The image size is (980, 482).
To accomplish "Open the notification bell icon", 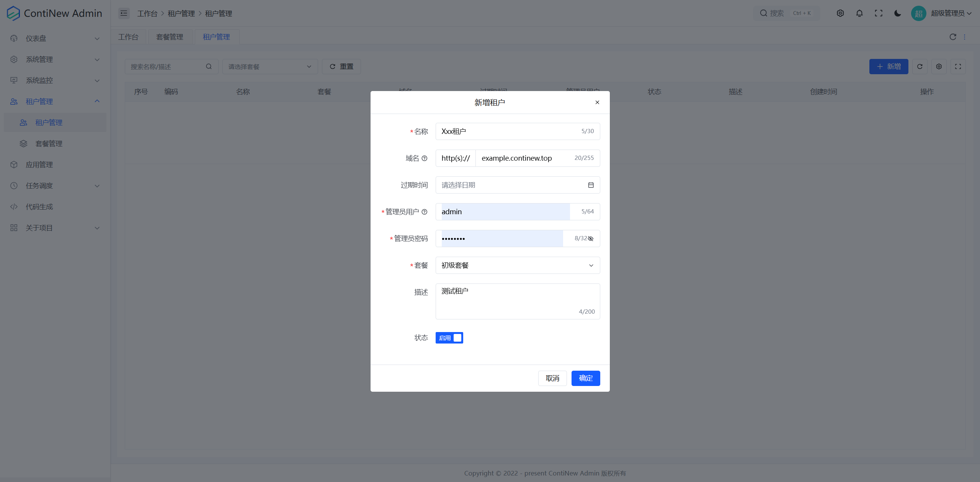I will [859, 13].
